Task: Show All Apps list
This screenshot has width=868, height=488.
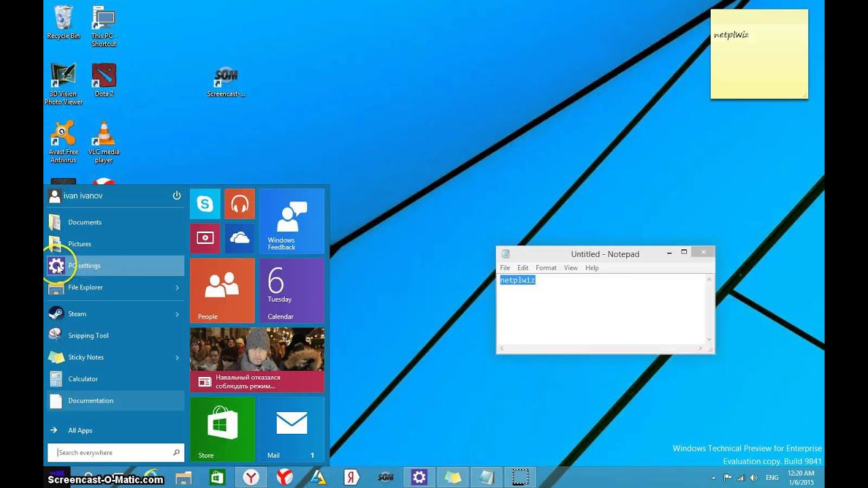Action: point(115,430)
